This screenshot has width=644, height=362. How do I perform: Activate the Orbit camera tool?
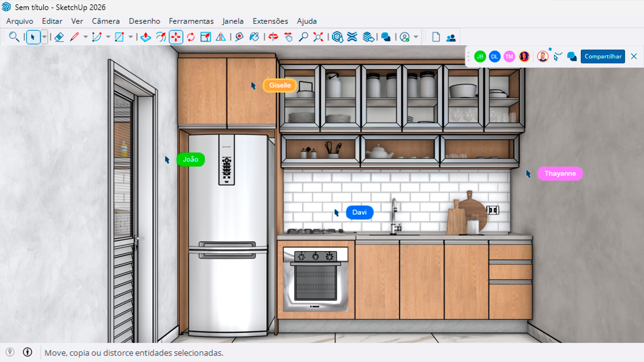273,37
